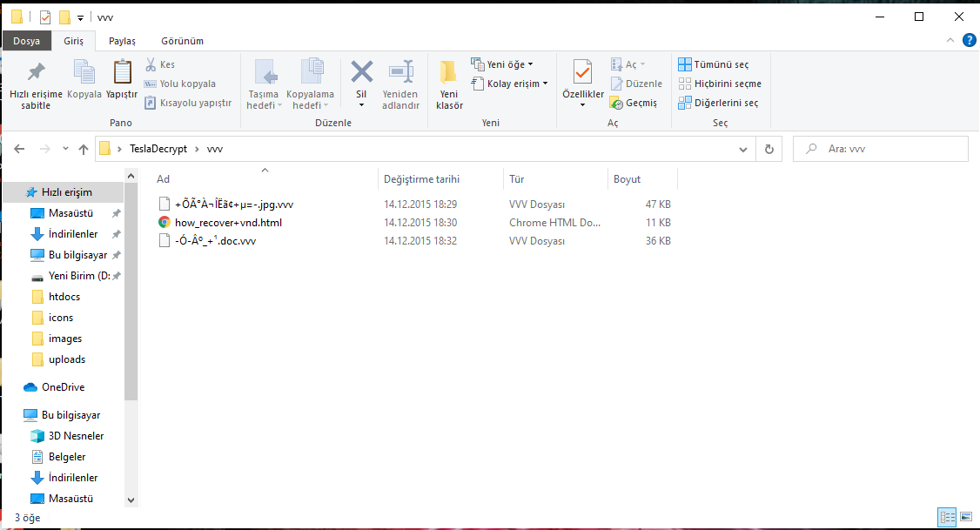Screen dimensions: 980x530
Task: Click navigation pane scroll up arrow
Action: pyautogui.click(x=131, y=177)
